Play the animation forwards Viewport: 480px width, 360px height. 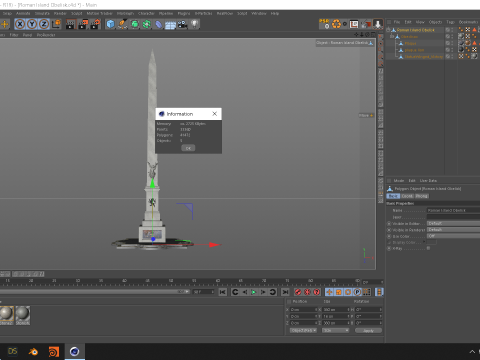pyautogui.click(x=254, y=292)
